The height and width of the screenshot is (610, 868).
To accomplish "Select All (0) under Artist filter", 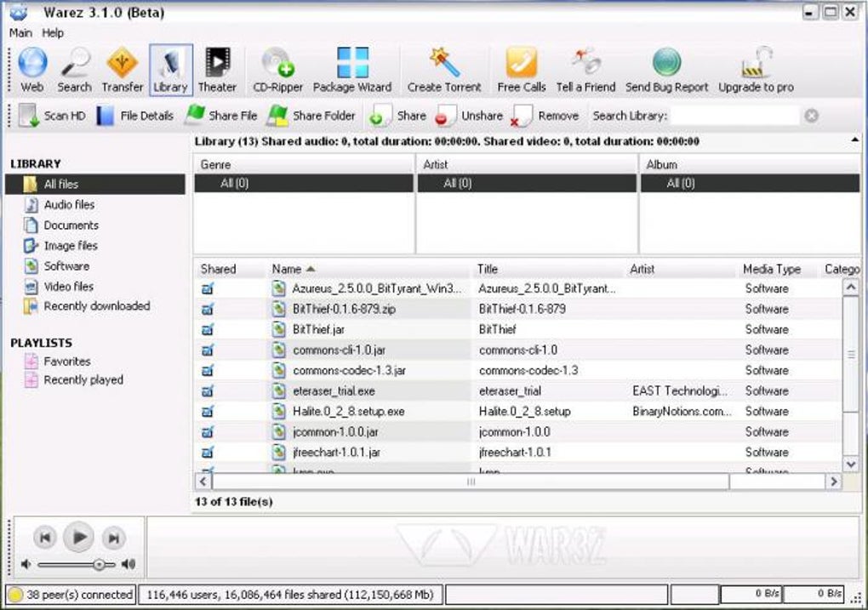I will [527, 183].
